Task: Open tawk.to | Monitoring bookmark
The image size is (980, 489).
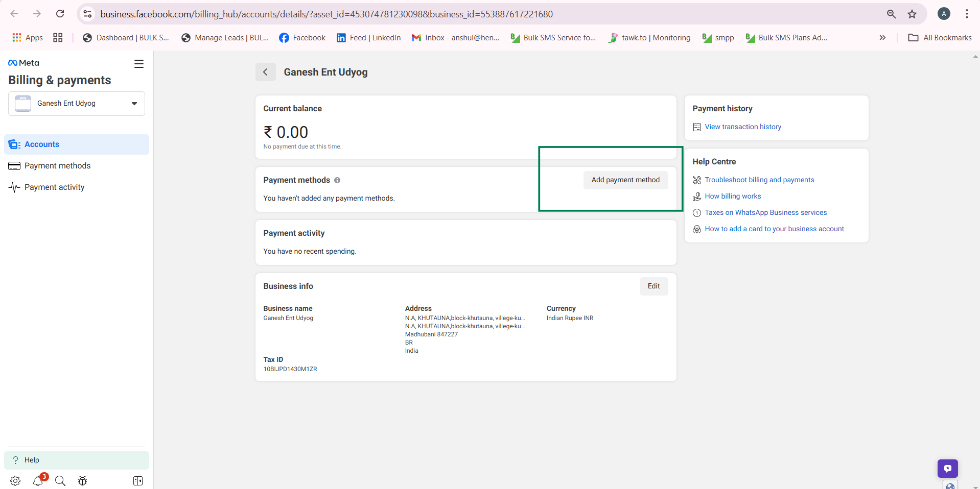Action: pyautogui.click(x=649, y=37)
